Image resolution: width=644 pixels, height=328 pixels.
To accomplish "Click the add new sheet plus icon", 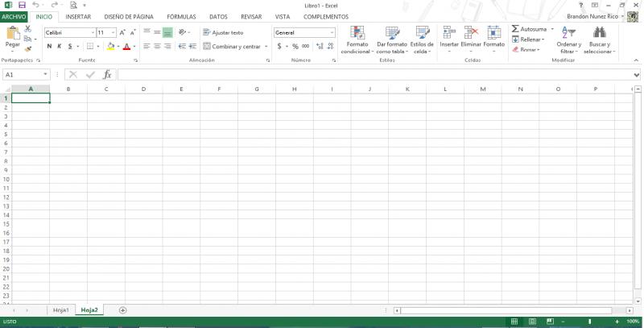I will pyautogui.click(x=123, y=310).
